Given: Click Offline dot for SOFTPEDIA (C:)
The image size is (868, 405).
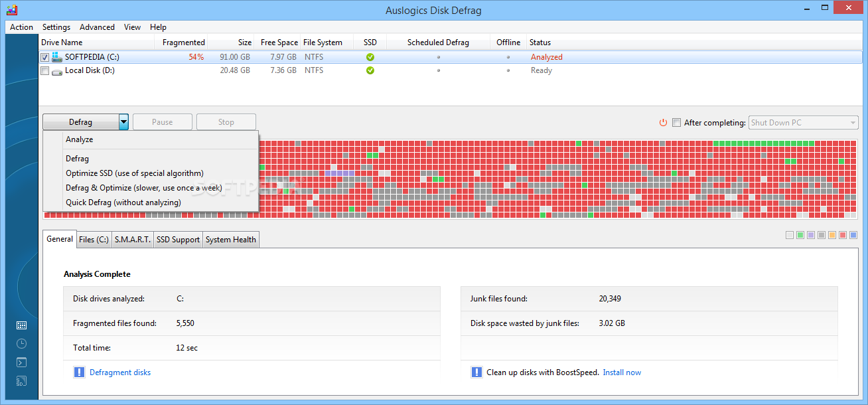Looking at the screenshot, I should click(x=508, y=57).
